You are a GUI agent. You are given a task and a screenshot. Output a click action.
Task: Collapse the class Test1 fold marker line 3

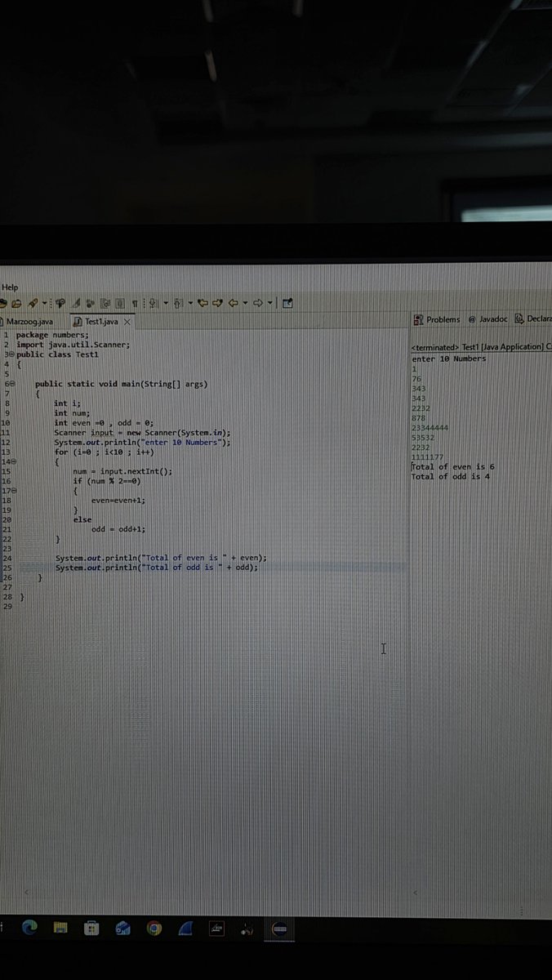click(x=11, y=354)
